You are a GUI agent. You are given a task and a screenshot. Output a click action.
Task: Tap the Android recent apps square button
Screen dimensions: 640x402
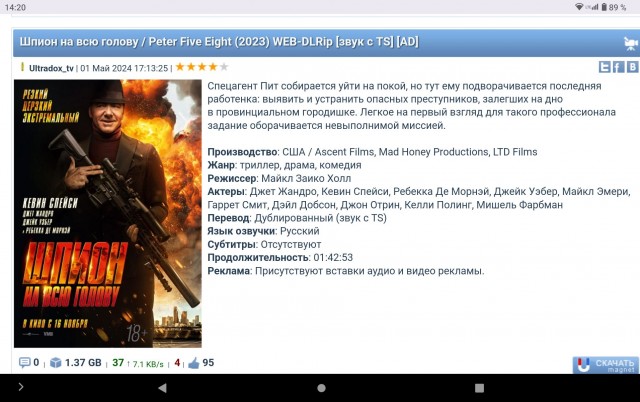point(480,388)
